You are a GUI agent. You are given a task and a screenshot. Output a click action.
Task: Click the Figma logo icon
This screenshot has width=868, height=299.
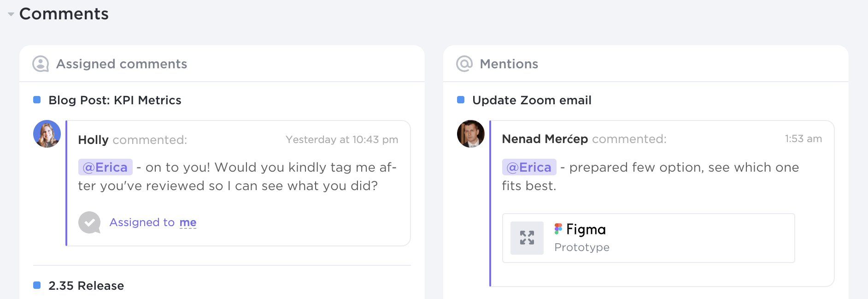click(x=558, y=229)
